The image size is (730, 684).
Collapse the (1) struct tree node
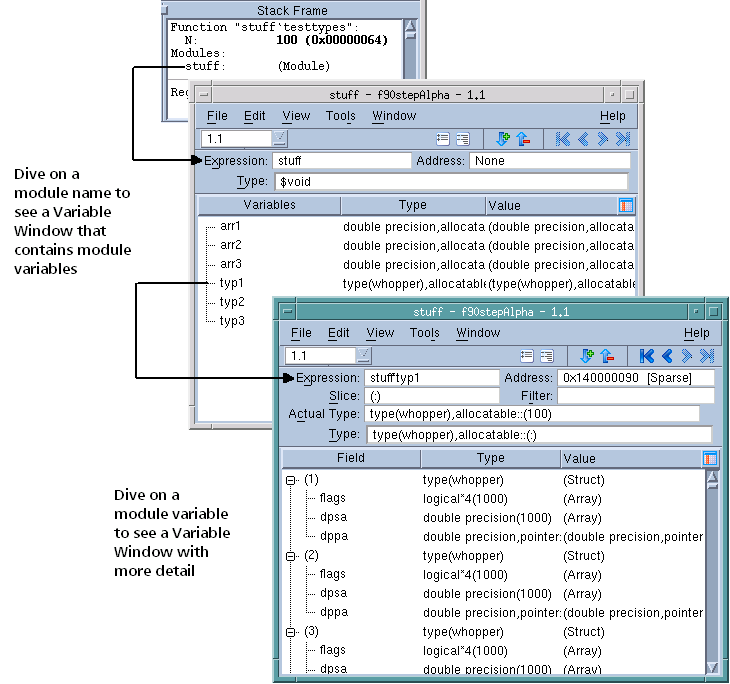pos(292,480)
